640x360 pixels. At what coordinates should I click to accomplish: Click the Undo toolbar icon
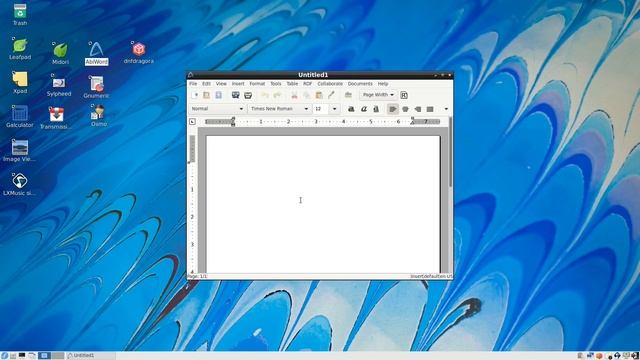265,95
